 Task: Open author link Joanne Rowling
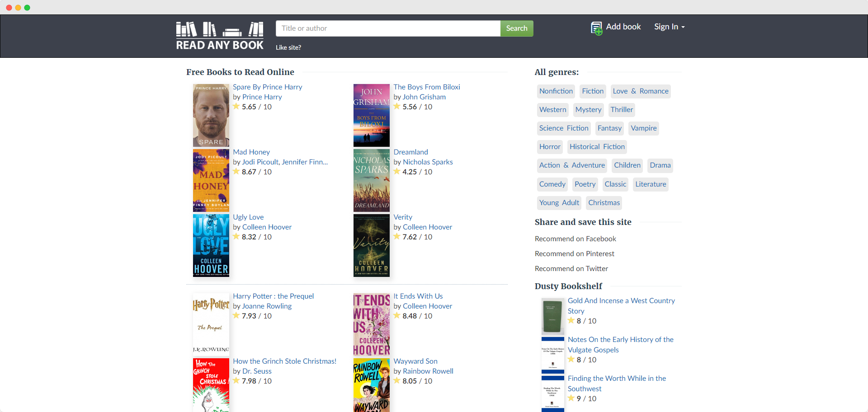coord(267,306)
